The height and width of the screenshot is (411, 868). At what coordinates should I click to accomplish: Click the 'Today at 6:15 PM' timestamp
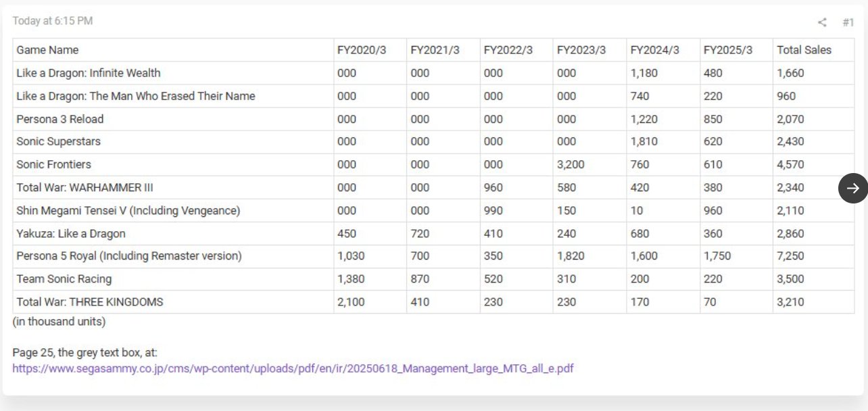53,21
